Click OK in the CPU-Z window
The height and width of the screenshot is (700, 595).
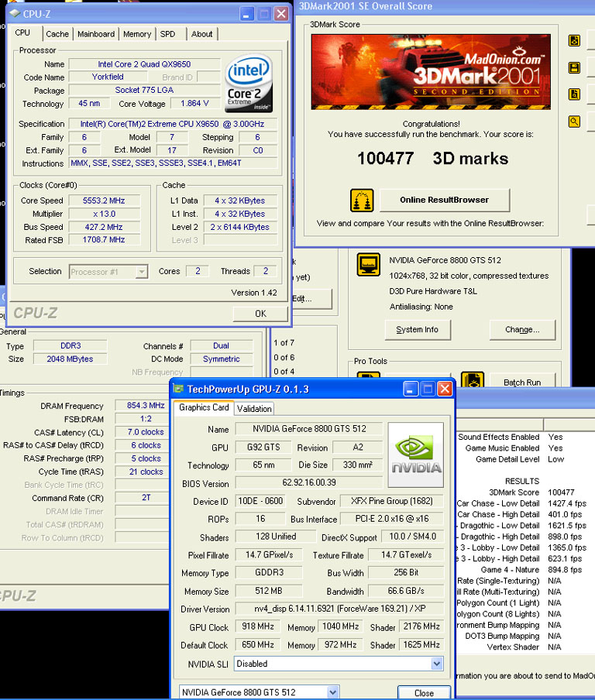(260, 314)
